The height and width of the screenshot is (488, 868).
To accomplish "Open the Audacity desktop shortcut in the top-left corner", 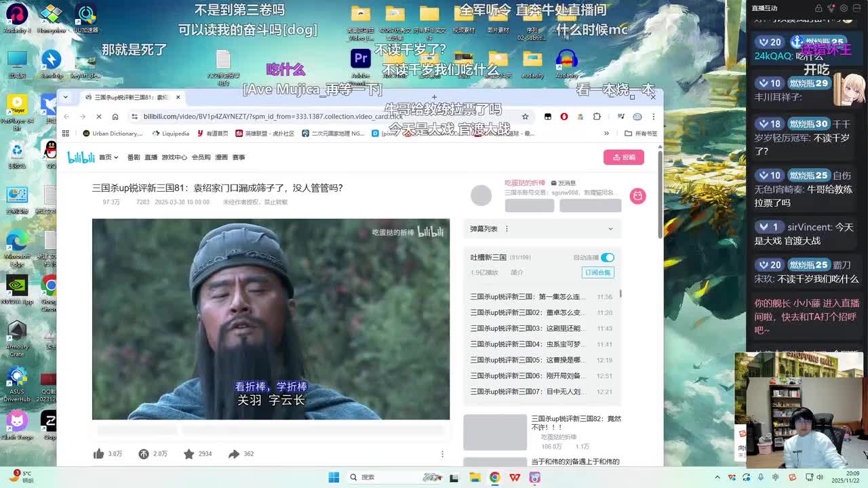I will click(17, 18).
